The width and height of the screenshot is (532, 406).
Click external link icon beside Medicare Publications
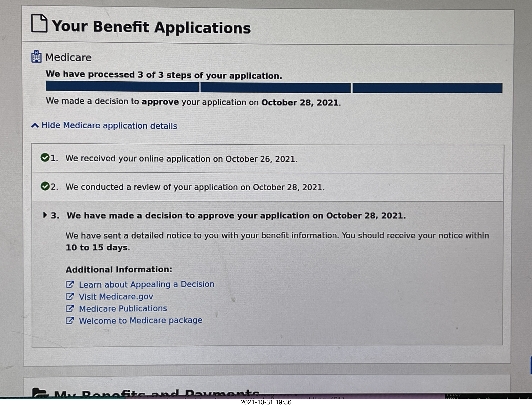(x=70, y=308)
